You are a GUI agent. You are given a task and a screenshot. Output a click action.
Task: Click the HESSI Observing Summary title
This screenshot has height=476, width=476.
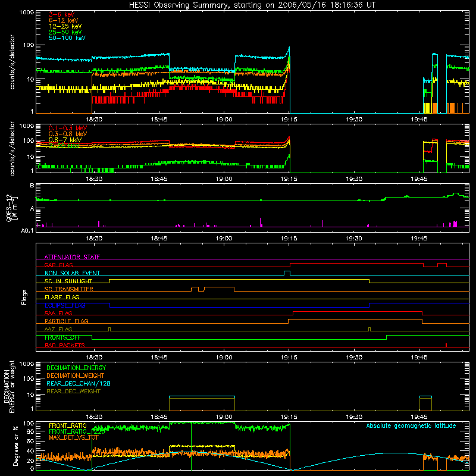(252, 5)
